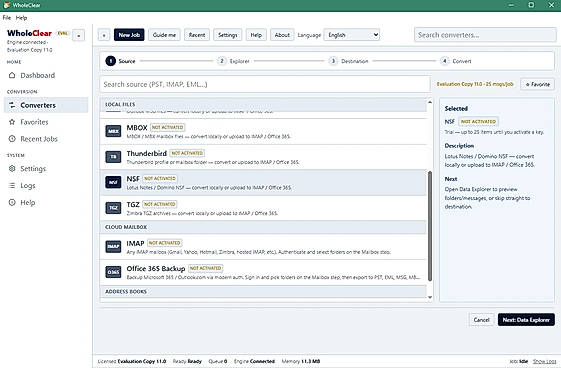Open Logs in the sidebar

[x=46, y=186]
